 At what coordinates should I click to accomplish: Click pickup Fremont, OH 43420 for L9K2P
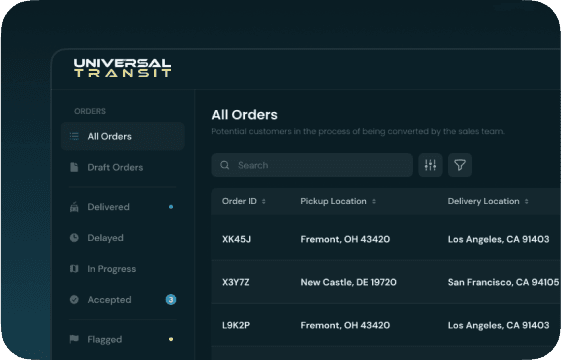coord(345,325)
